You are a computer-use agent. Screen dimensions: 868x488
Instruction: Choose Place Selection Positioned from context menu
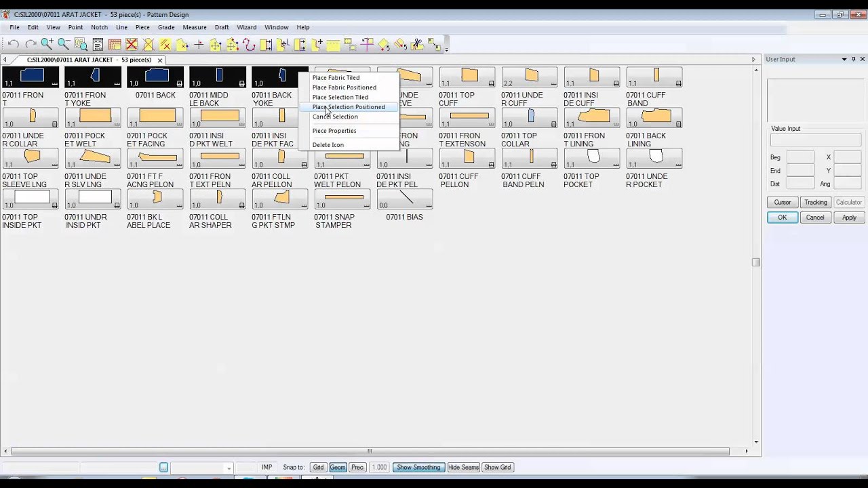pyautogui.click(x=349, y=107)
